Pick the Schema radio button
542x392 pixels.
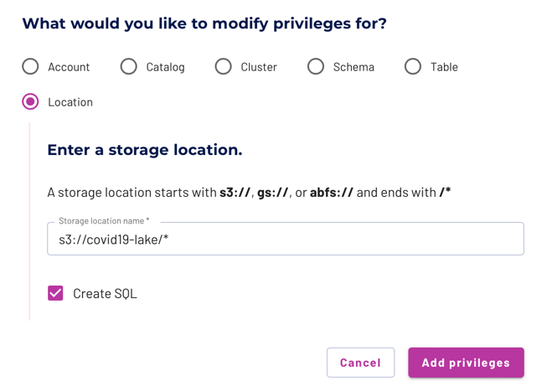(316, 66)
